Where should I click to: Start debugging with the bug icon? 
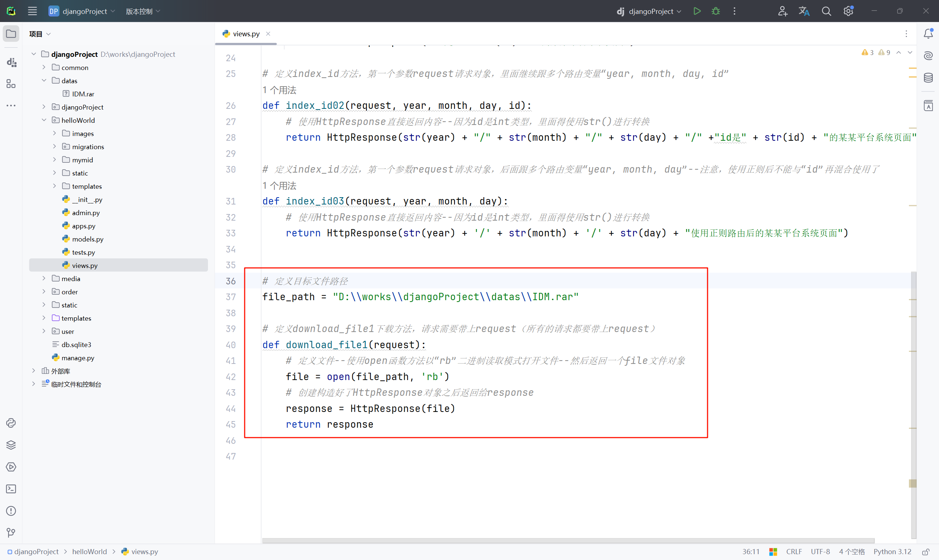pos(716,11)
